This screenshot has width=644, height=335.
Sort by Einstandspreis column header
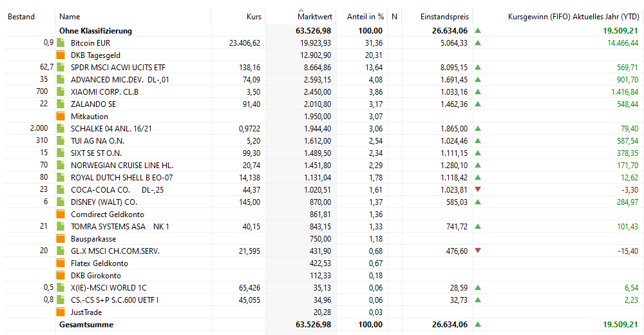point(444,17)
